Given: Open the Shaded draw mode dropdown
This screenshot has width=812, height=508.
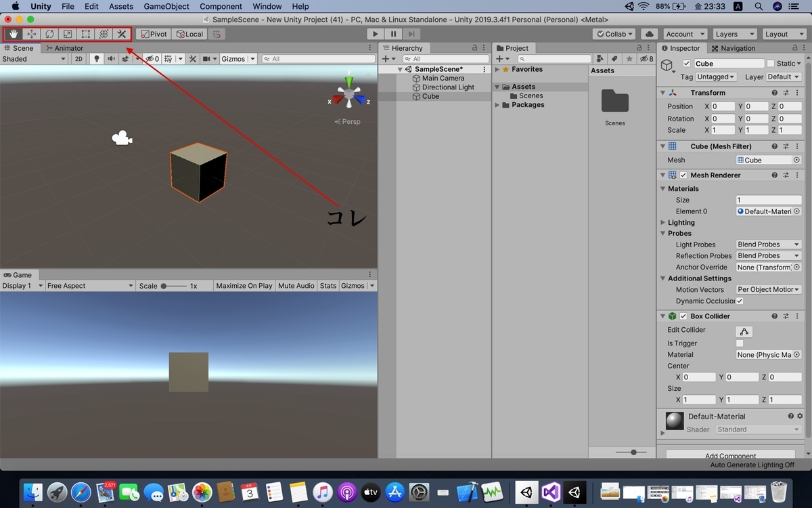Looking at the screenshot, I should tap(34, 59).
